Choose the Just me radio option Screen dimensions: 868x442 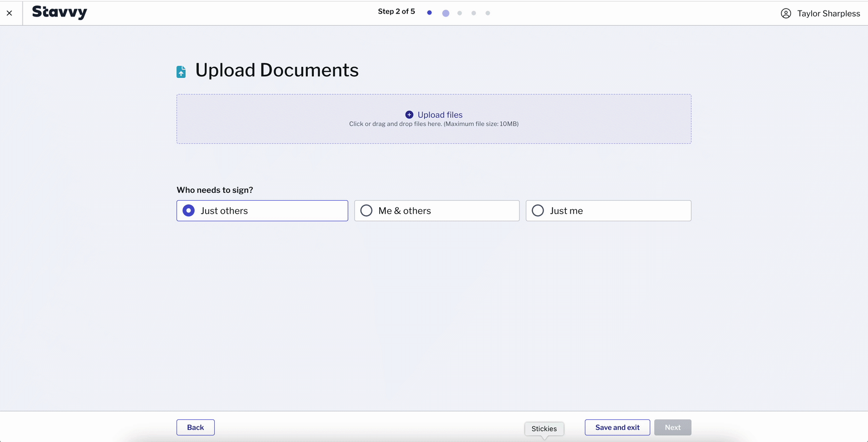pos(608,211)
